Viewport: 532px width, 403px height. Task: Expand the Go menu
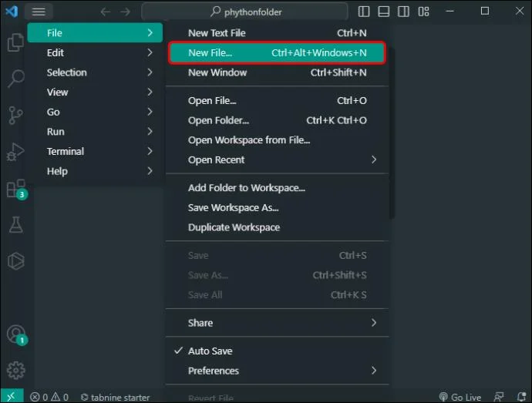pyautogui.click(x=95, y=112)
